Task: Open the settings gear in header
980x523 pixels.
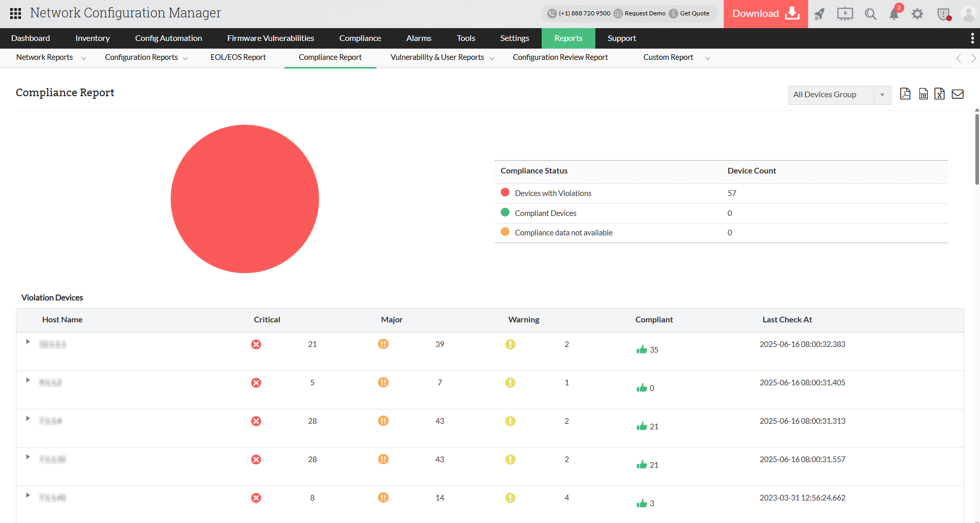Action: point(918,14)
